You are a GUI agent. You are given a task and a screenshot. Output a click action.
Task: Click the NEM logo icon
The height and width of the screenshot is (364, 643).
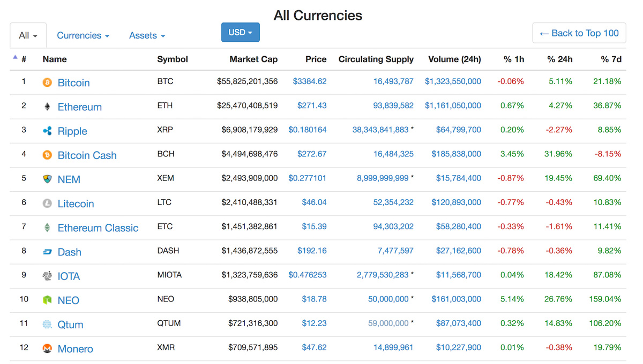tap(47, 179)
